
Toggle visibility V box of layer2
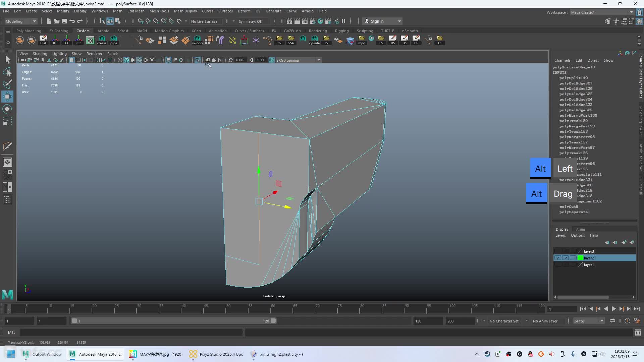tap(557, 258)
